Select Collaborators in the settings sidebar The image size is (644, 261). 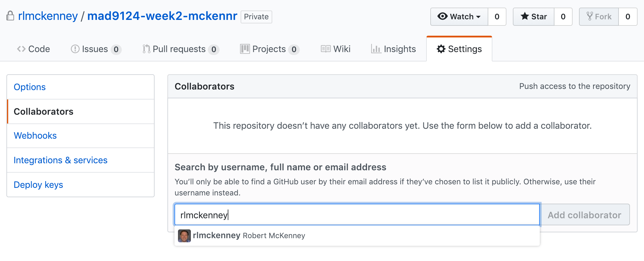pyautogui.click(x=80, y=111)
